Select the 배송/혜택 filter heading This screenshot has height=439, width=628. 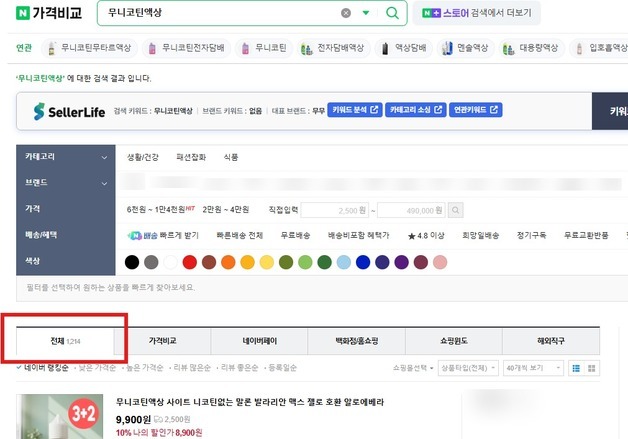(41, 235)
